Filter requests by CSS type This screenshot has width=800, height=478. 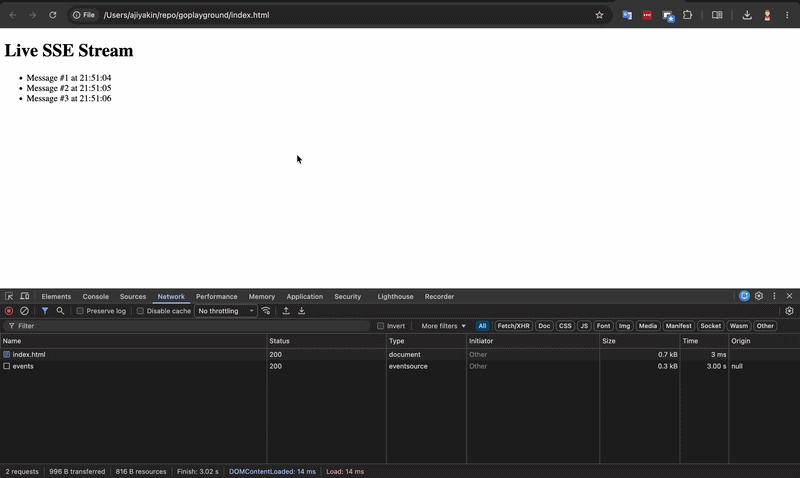565,325
